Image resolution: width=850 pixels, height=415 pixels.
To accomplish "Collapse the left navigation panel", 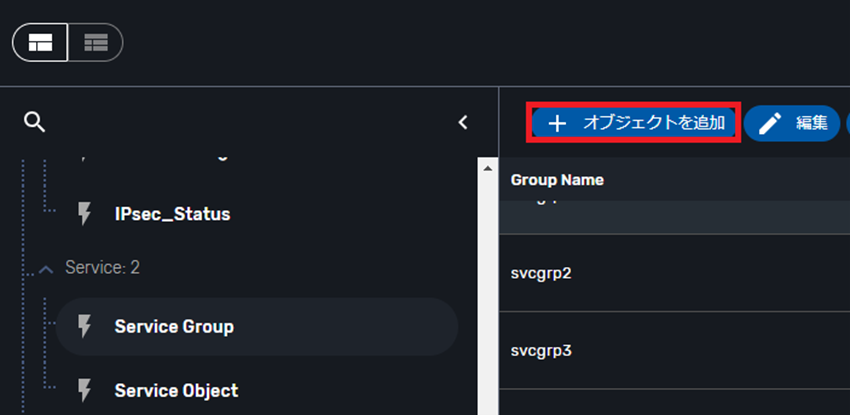I will 462,122.
